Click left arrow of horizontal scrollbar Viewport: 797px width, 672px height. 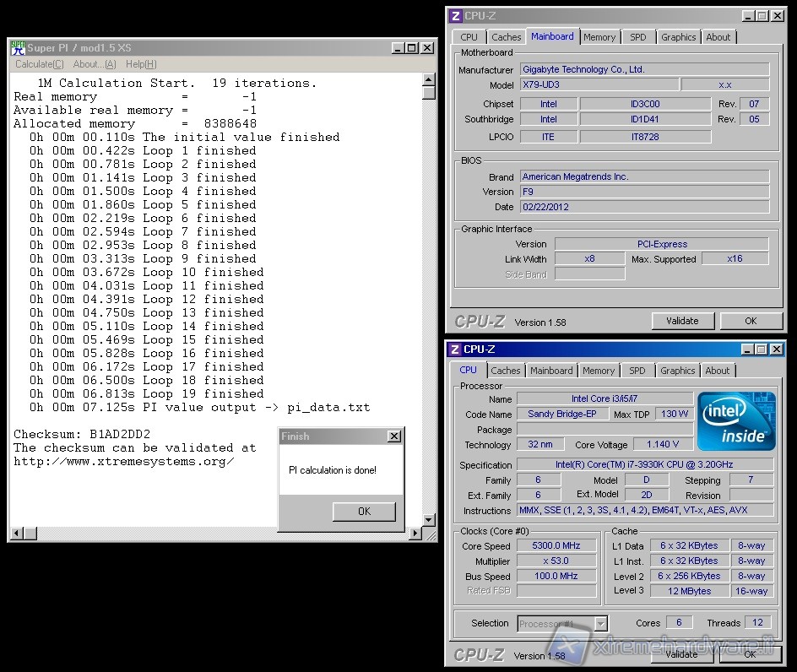pos(16,534)
